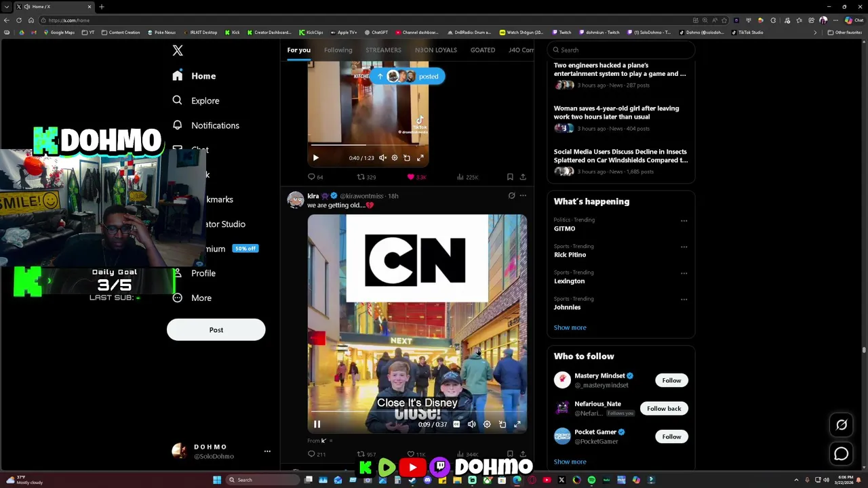This screenshot has height=488, width=868.
Task: Click the Post button
Action: coord(216,329)
